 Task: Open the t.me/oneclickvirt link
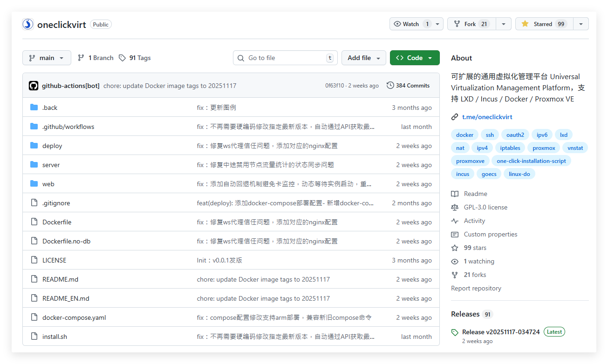pos(487,117)
